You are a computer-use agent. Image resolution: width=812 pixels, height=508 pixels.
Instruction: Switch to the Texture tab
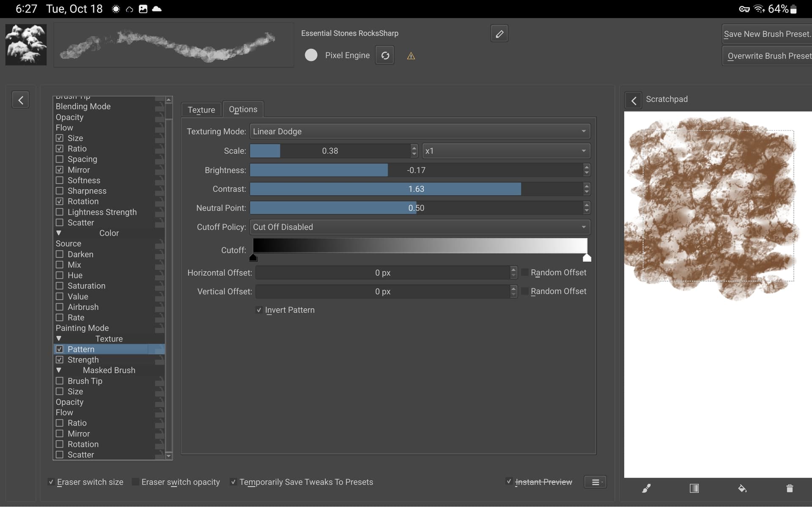201,110
